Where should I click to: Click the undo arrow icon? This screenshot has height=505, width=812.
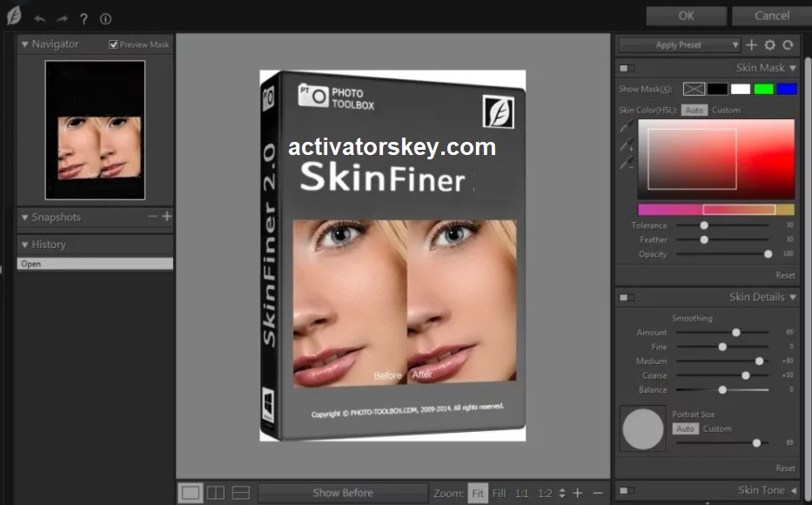coord(40,19)
